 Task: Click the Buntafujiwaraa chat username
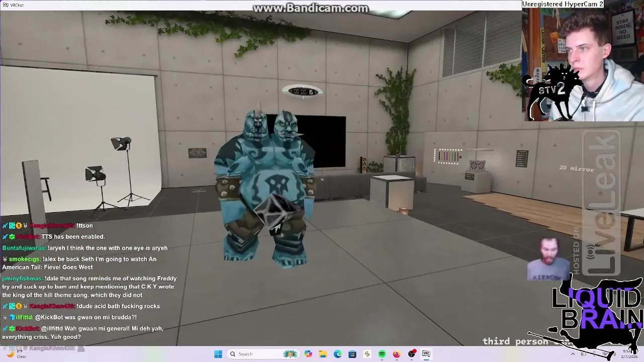24,248
